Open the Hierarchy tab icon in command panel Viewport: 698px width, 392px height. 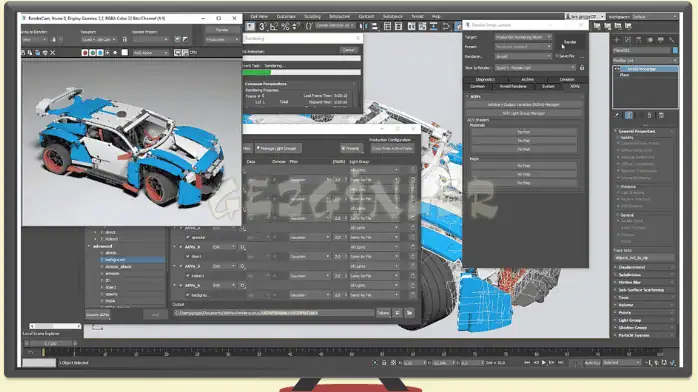tap(639, 40)
